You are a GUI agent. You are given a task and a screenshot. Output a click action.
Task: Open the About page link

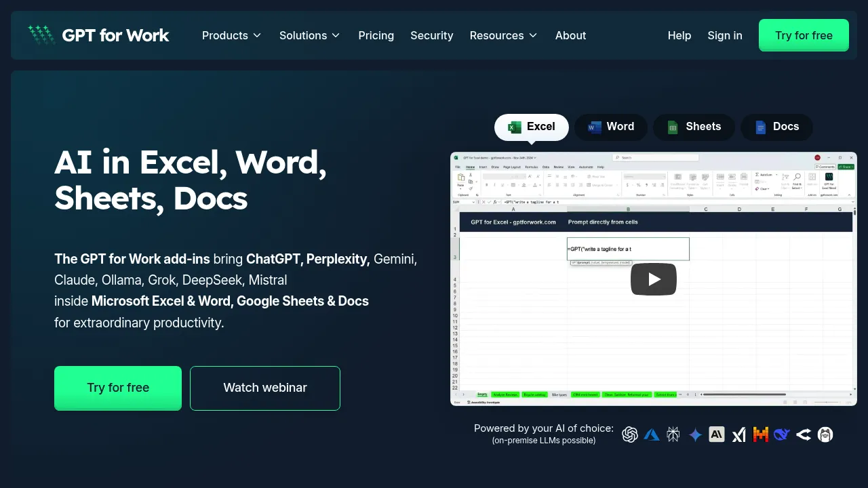tap(571, 35)
